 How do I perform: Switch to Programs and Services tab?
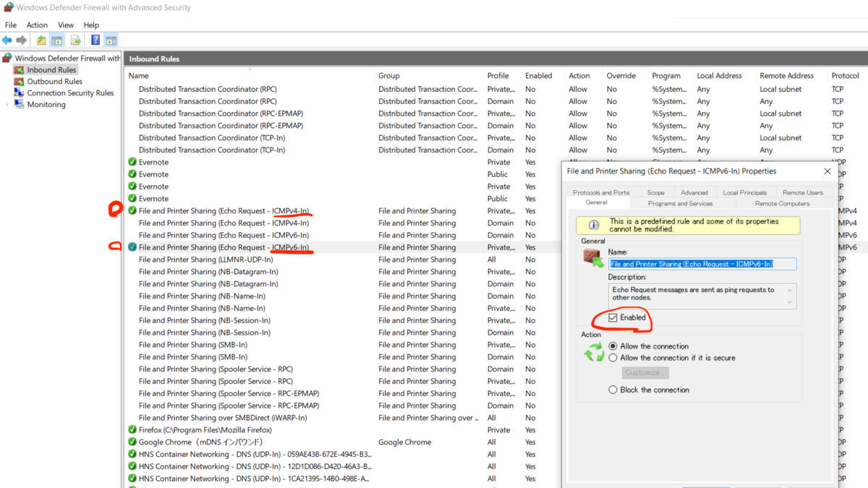pos(680,203)
